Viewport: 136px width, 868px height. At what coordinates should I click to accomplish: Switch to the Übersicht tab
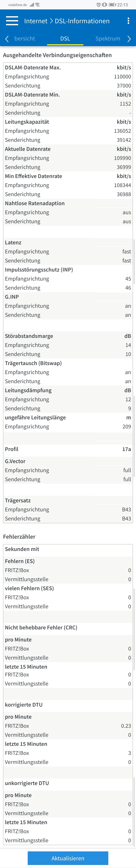pos(24,38)
